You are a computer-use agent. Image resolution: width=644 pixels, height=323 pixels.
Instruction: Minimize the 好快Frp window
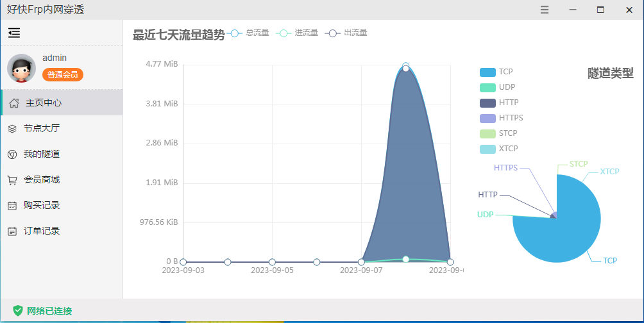click(573, 10)
